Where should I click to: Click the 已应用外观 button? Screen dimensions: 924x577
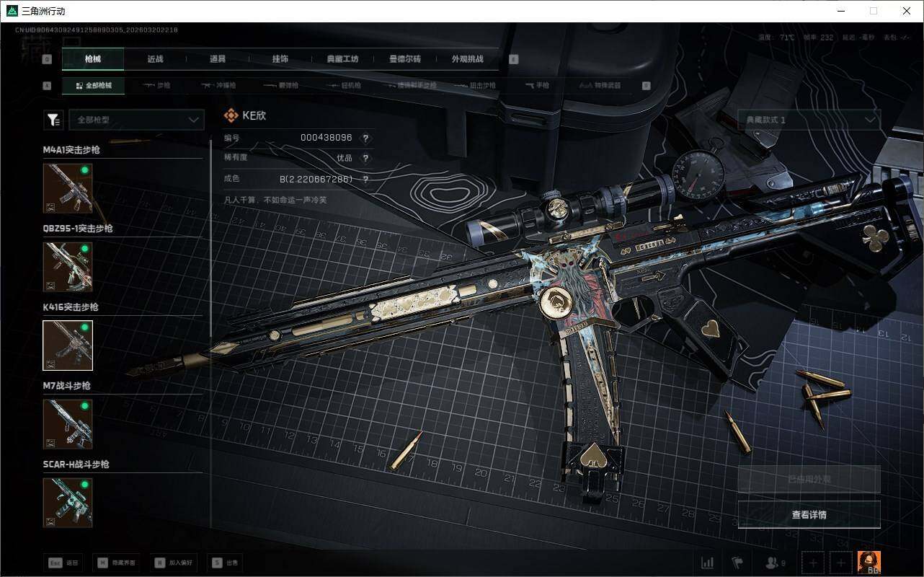(x=809, y=480)
